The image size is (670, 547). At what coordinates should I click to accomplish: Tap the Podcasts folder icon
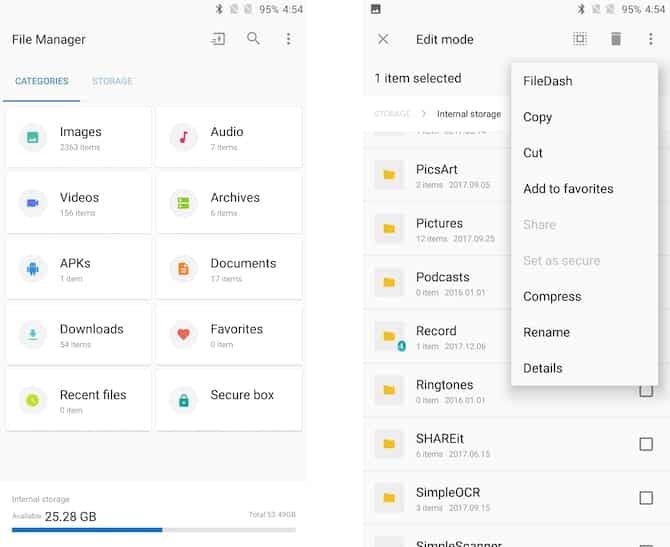coord(389,282)
